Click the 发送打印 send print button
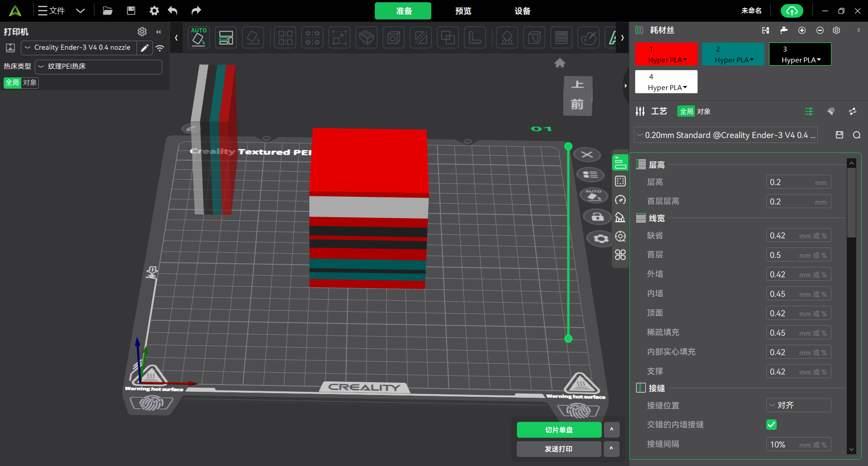The image size is (868, 466). point(559,449)
